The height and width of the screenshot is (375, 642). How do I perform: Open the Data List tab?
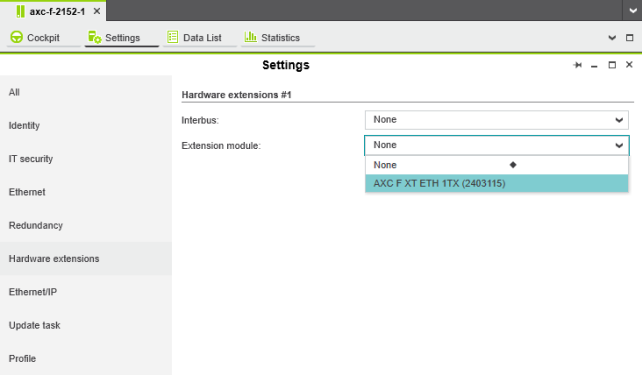(x=199, y=38)
